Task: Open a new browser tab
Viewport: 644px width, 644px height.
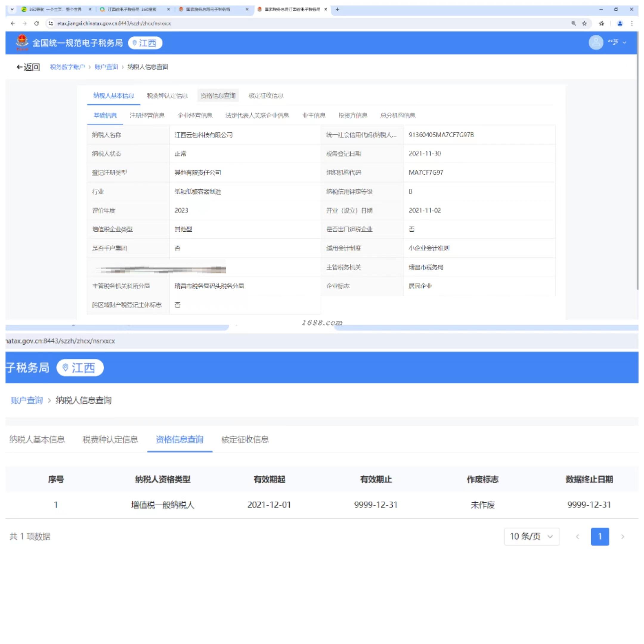Action: coord(337,9)
